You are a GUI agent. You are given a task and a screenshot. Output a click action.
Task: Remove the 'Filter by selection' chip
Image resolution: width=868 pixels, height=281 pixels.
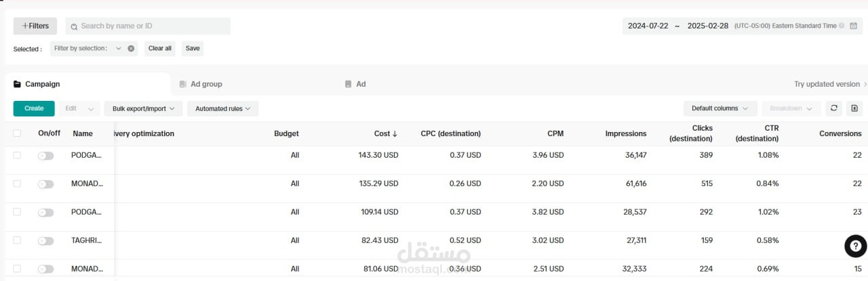coord(131,48)
